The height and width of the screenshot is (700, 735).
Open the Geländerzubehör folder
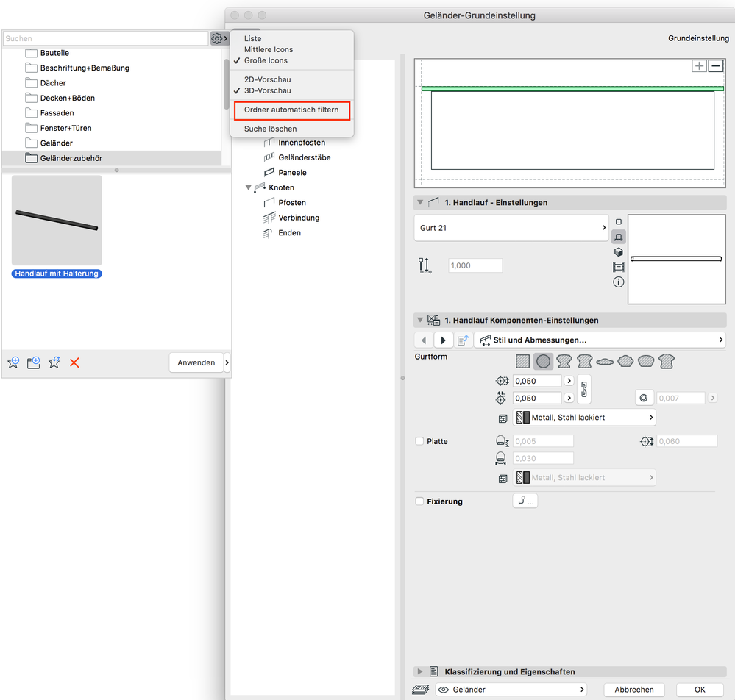pos(112,158)
